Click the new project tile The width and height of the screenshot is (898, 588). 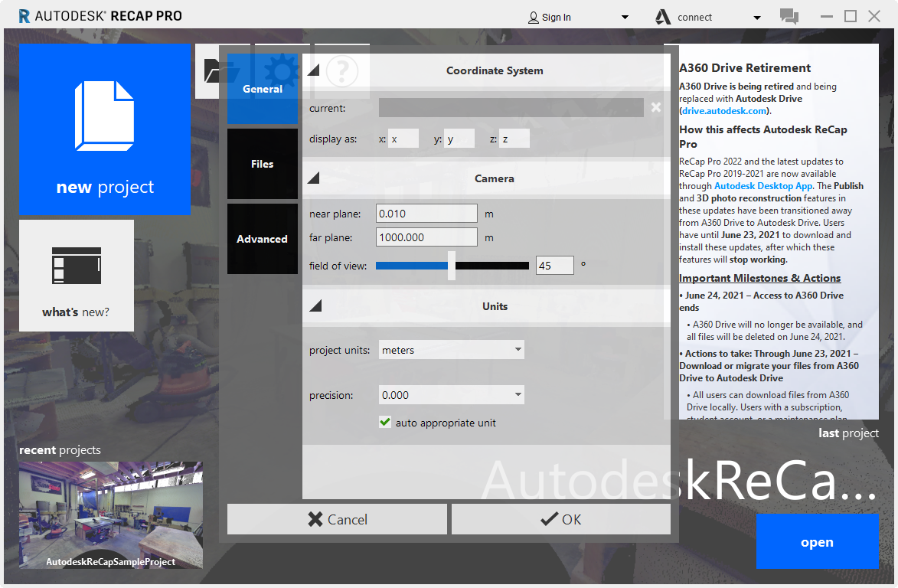(x=105, y=129)
